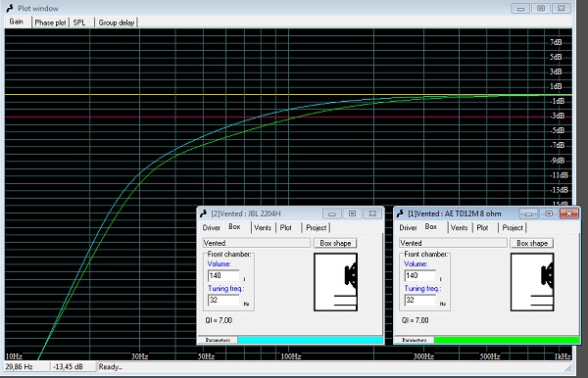Maximize the AE TD12M window
Viewport: 588px width, 378px height.
[549, 213]
